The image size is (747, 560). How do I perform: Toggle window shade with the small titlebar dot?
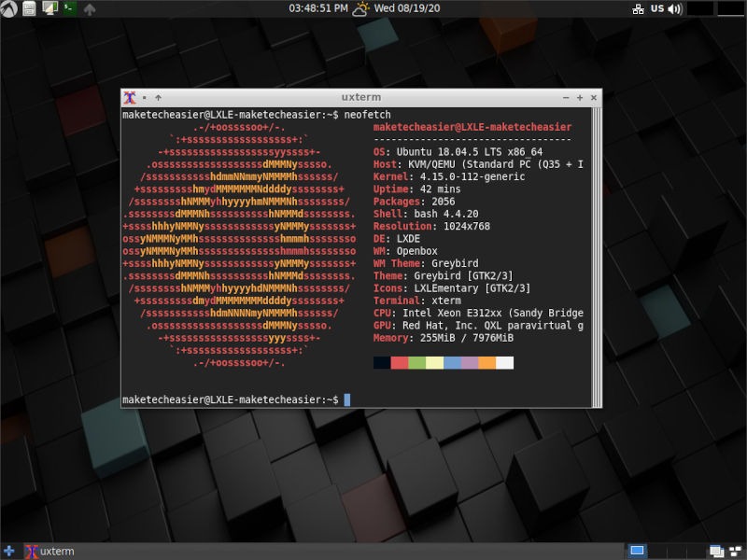click(145, 97)
